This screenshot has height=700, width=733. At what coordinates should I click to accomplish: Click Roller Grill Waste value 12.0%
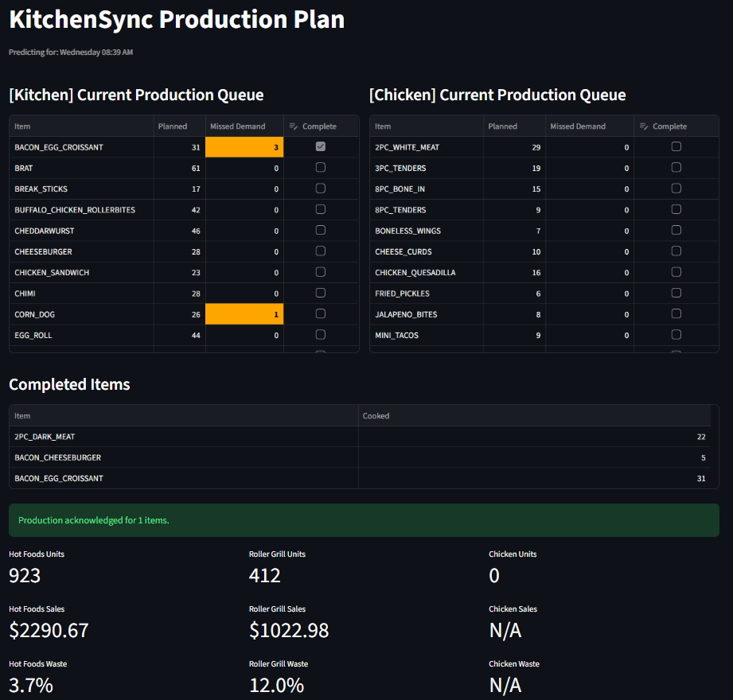[277, 686]
